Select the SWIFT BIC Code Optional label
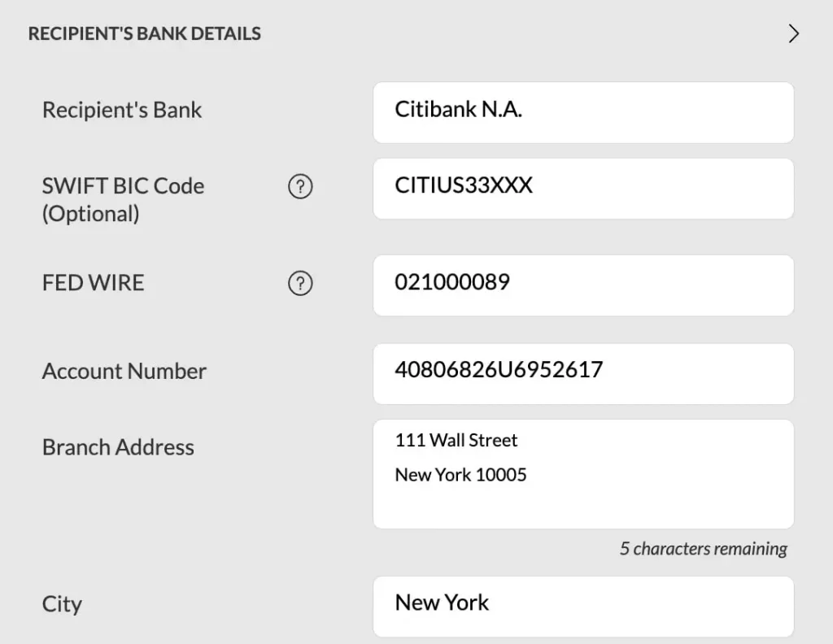Screen dimensions: 833x644 tap(124, 199)
